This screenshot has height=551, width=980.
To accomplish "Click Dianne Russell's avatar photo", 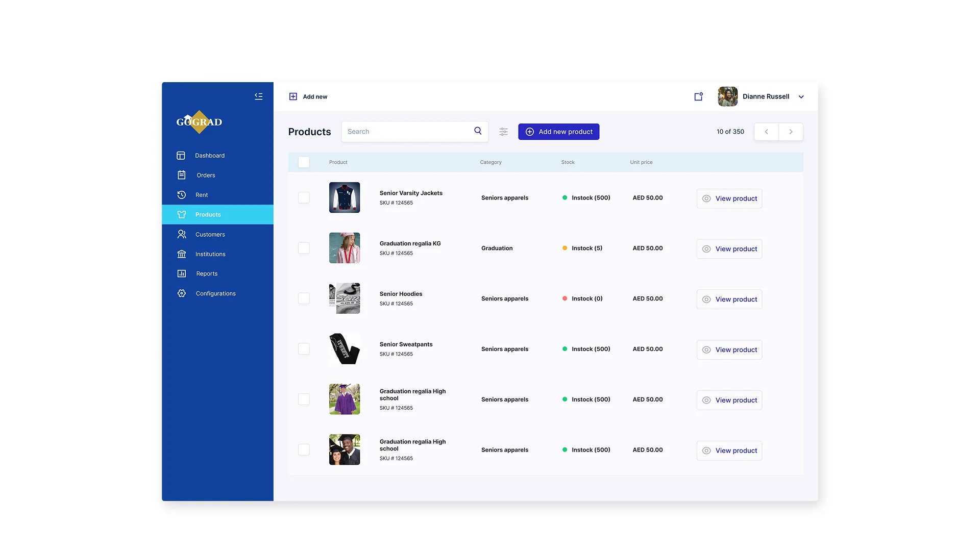I will point(727,96).
